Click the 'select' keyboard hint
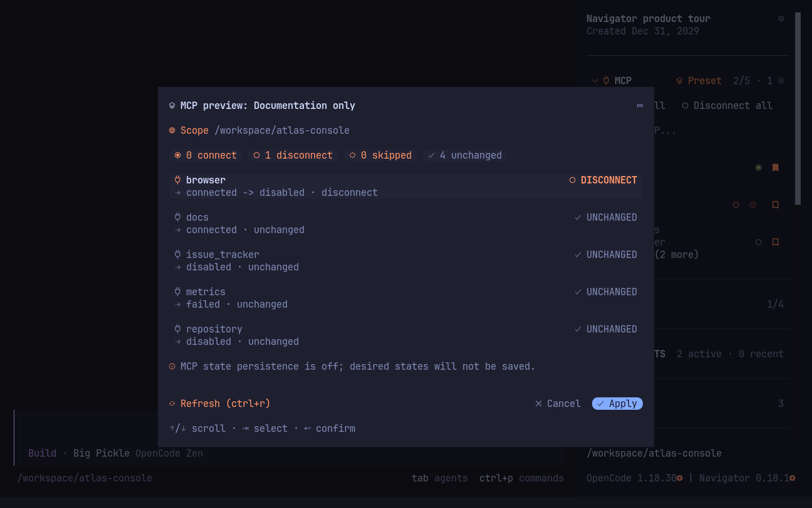 (x=265, y=428)
